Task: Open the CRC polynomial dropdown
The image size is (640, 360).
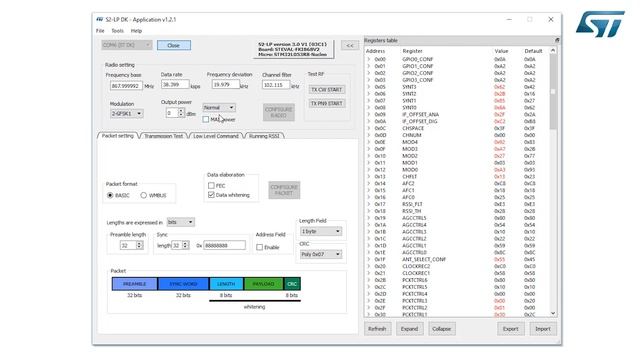Action: click(321, 254)
